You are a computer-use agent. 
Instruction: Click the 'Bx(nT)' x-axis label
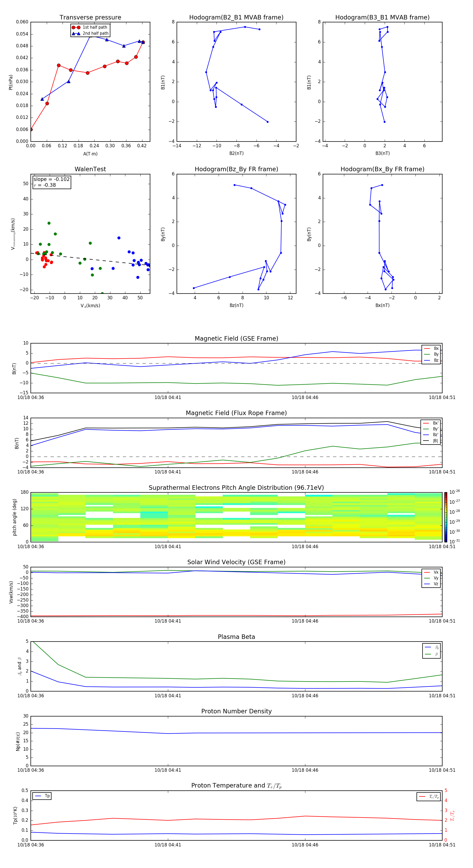tap(382, 305)
